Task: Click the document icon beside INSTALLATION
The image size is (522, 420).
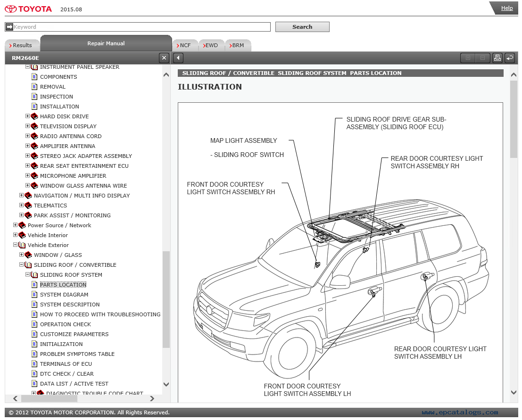Action: [x=34, y=106]
